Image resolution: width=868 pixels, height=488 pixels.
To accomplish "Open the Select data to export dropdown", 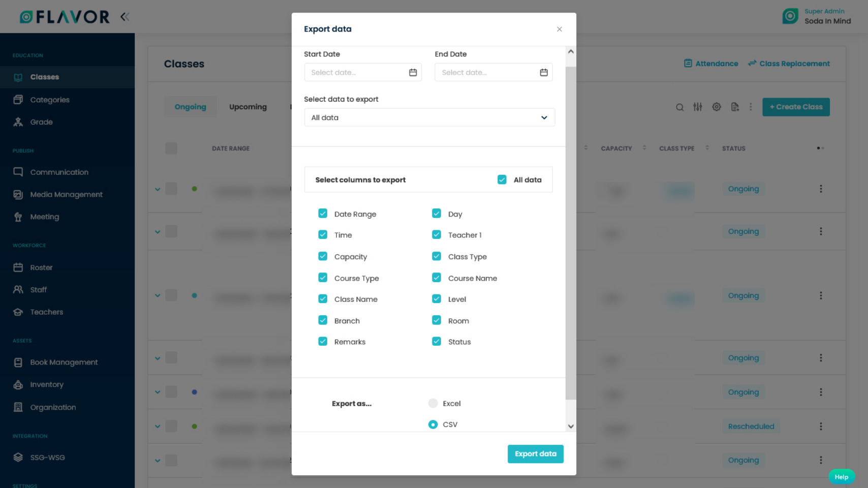I will (x=429, y=117).
